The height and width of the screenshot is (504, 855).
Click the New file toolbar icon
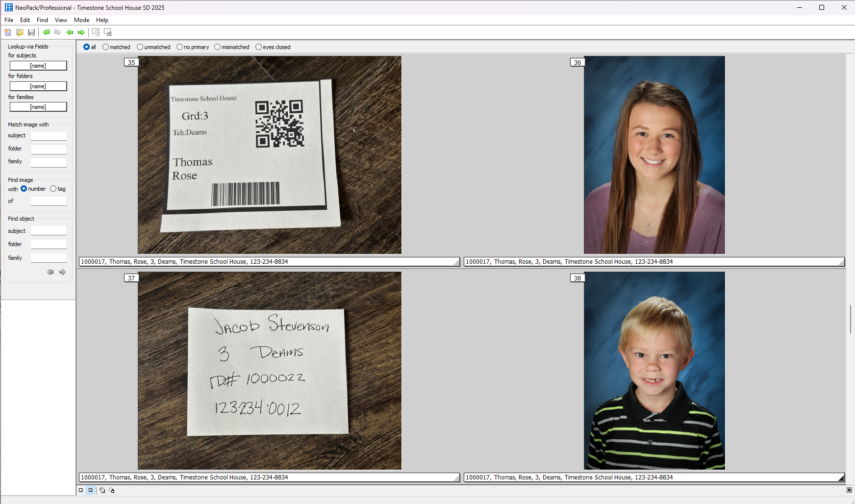click(x=8, y=32)
